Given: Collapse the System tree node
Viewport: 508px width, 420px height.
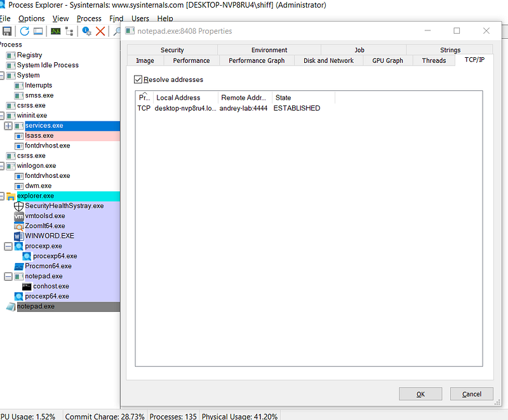Looking at the screenshot, I should [2, 76].
